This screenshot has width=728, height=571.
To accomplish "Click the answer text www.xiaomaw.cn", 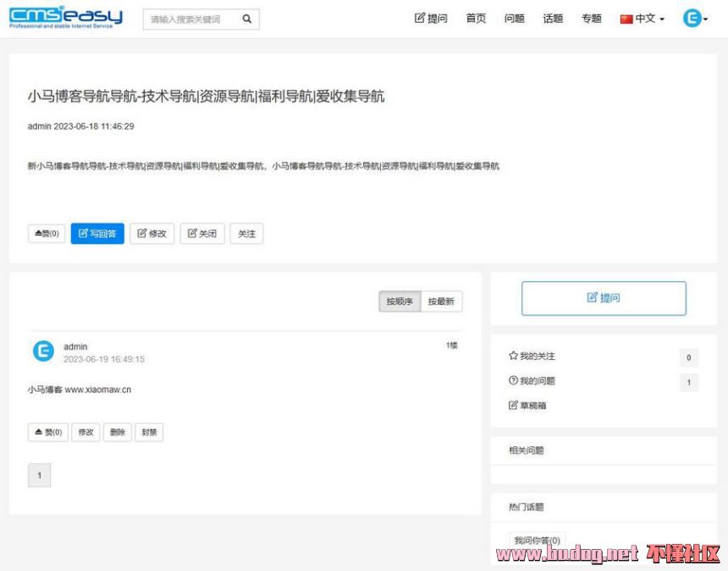I will (98, 390).
